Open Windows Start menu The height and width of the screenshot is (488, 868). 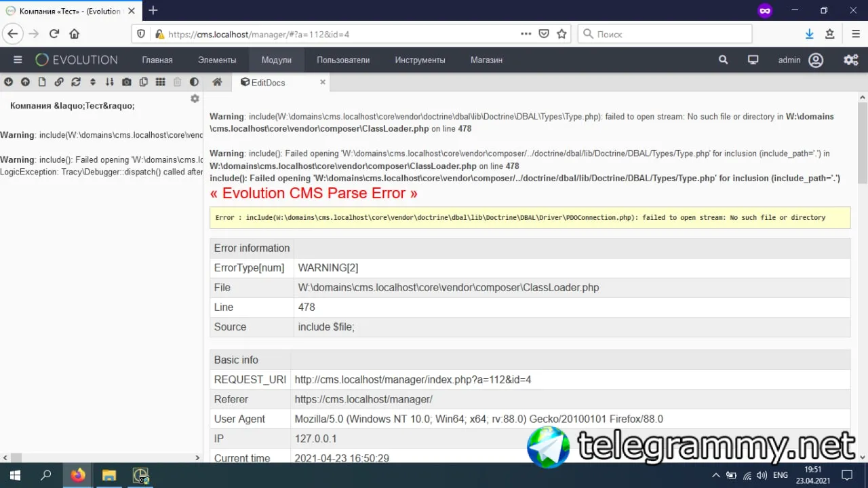tap(14, 475)
